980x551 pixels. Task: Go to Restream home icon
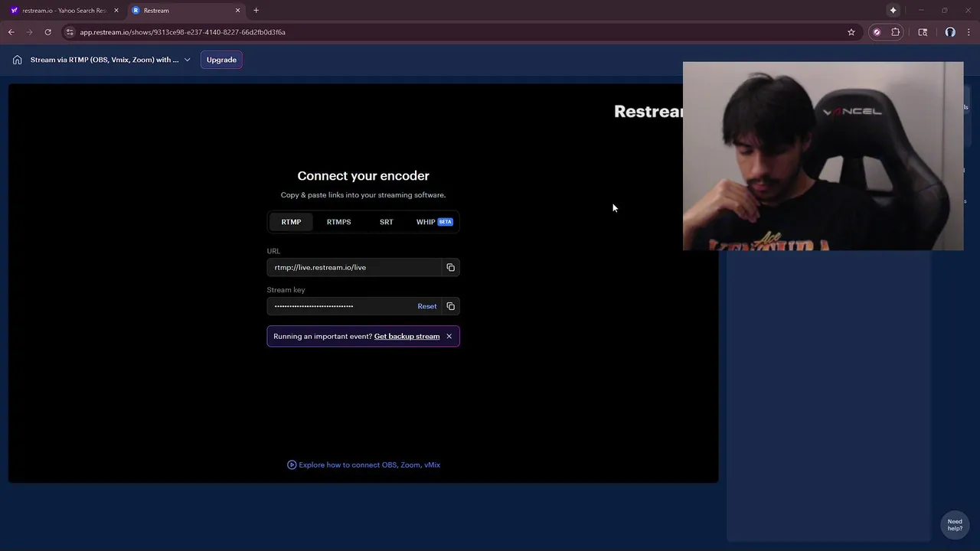(x=17, y=60)
